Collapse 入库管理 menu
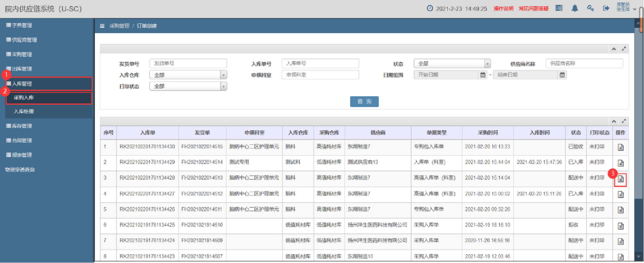 click(x=49, y=84)
